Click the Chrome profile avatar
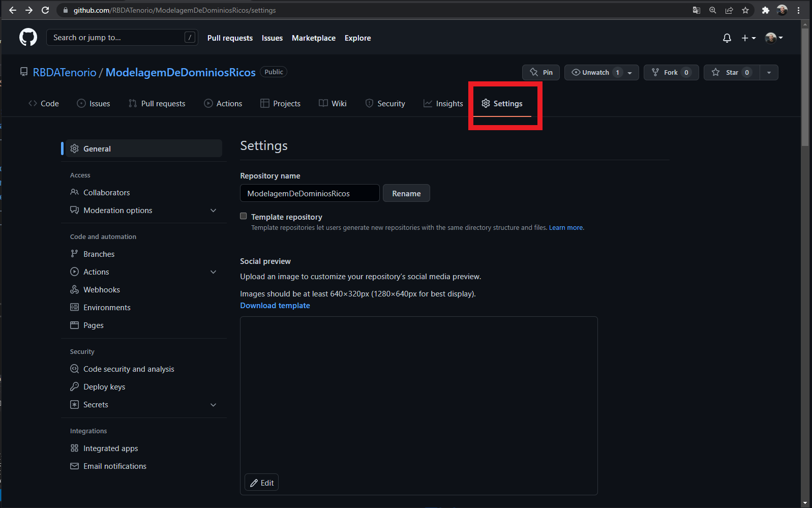 tap(782, 10)
